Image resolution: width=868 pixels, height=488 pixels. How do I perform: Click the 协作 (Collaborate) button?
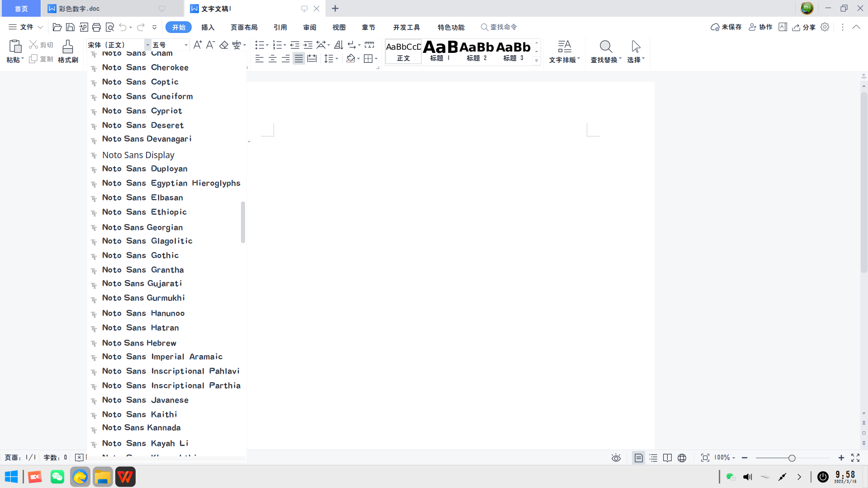(x=760, y=27)
